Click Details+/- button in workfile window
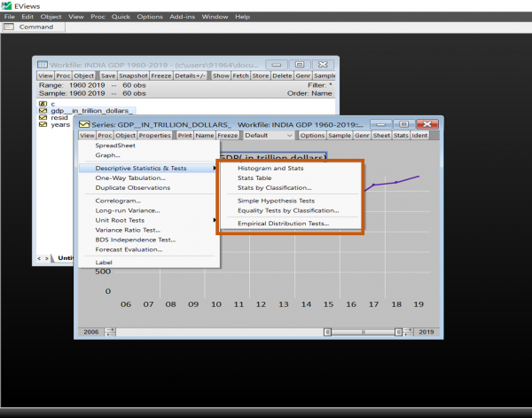 click(x=190, y=75)
